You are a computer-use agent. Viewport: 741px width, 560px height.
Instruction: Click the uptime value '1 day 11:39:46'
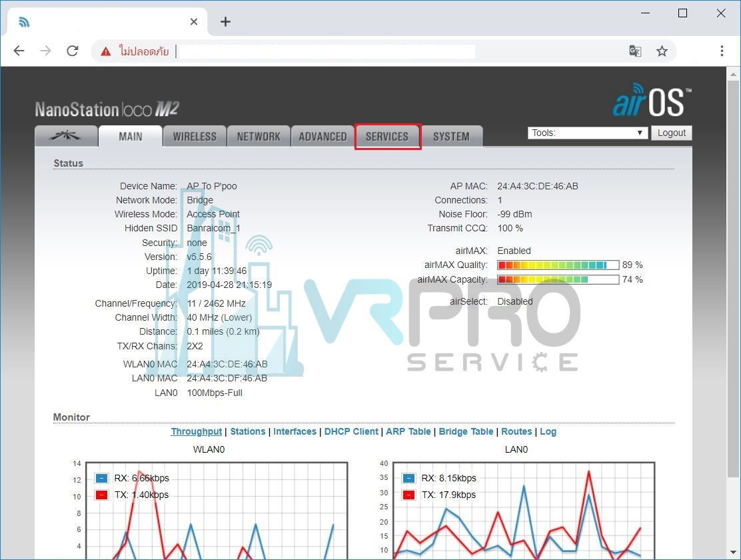pos(217,271)
